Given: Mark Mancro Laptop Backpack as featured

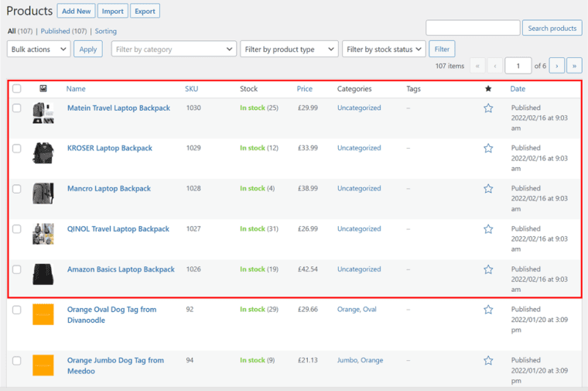Looking at the screenshot, I should [x=488, y=188].
